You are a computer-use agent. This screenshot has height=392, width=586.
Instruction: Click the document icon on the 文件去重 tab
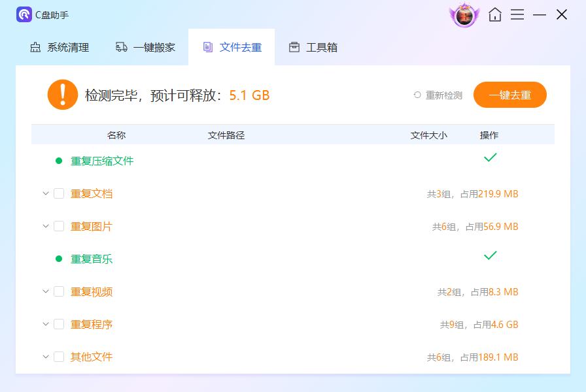tap(209, 47)
